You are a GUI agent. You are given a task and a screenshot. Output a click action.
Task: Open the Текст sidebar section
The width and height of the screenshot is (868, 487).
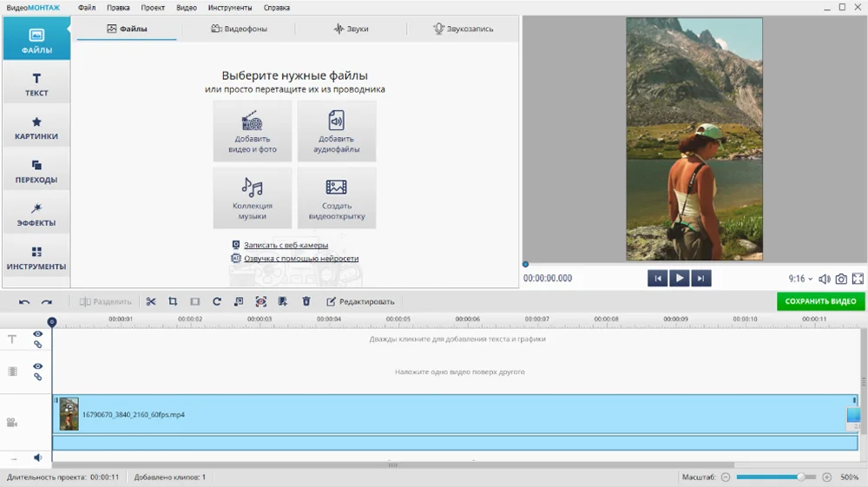point(36,84)
